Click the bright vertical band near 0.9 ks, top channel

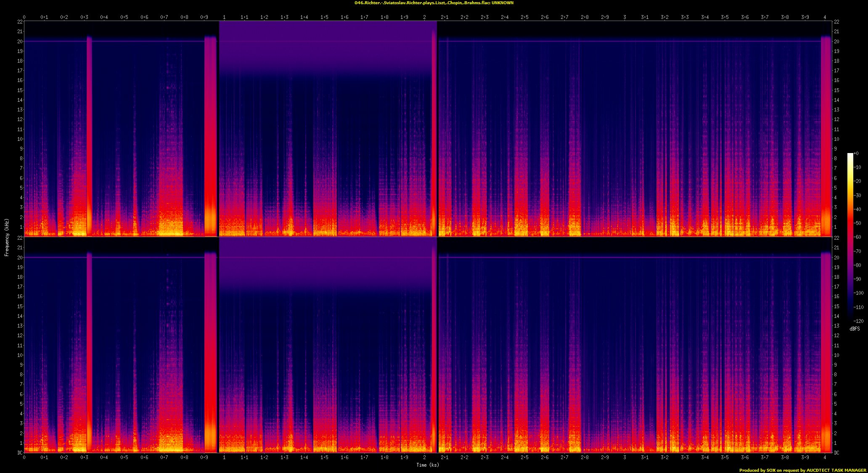coord(210,136)
